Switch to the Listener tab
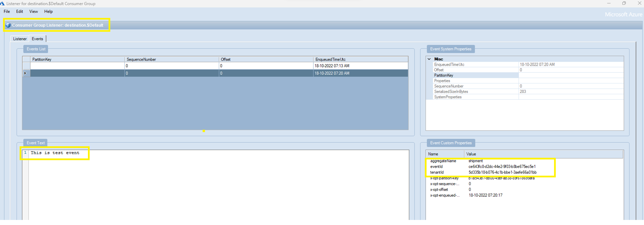 click(x=20, y=39)
